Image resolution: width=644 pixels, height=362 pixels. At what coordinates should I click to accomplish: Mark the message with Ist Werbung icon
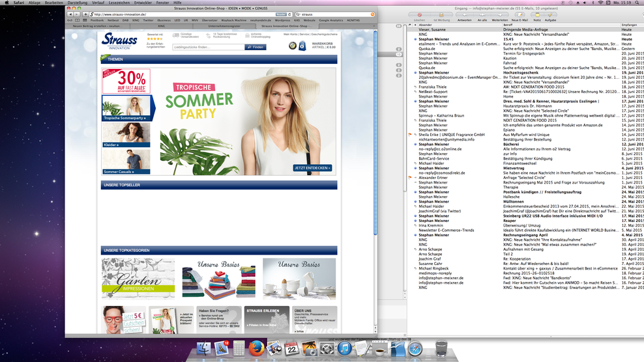[x=441, y=15]
